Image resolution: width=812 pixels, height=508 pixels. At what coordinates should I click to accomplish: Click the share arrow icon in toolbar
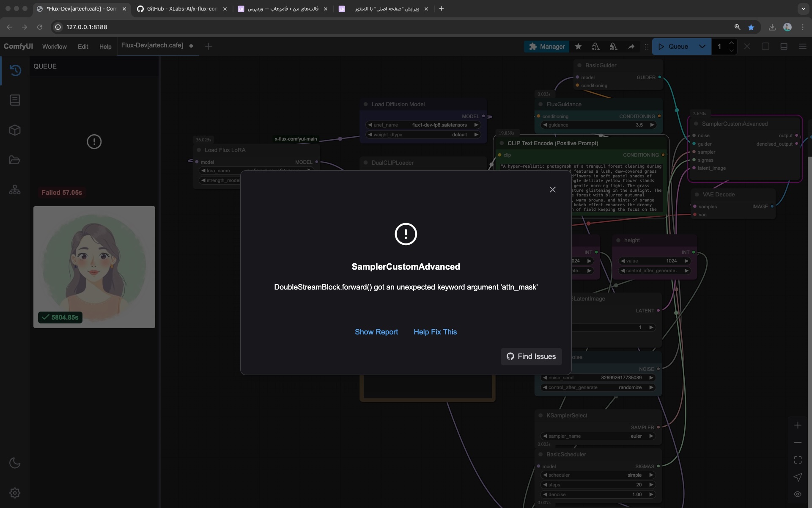(631, 47)
